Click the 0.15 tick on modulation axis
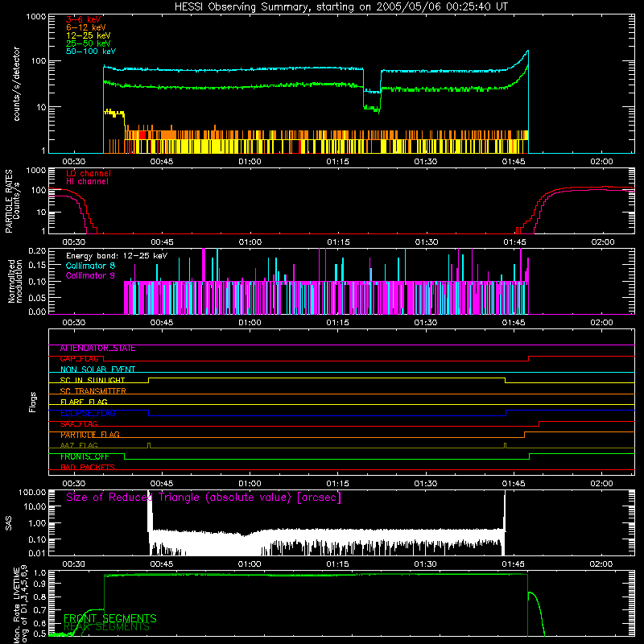Screen dimensions: 644x644 (37, 266)
